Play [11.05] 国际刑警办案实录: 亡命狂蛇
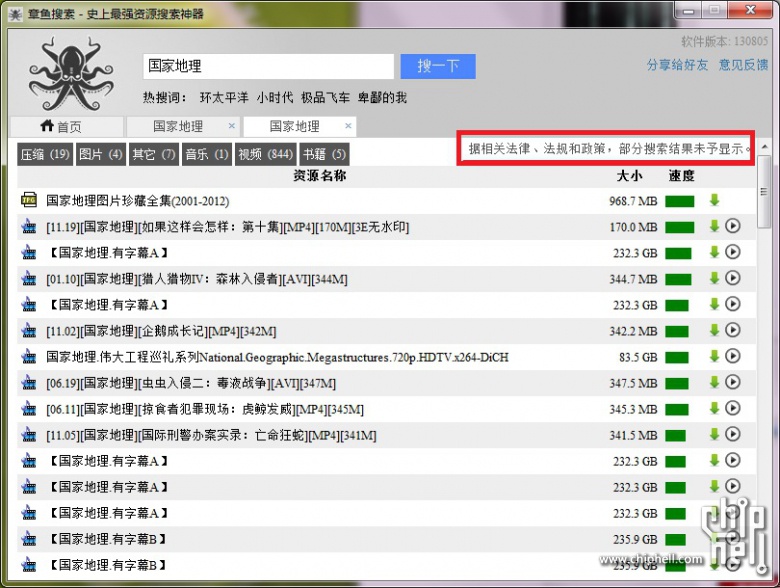 pyautogui.click(x=732, y=434)
